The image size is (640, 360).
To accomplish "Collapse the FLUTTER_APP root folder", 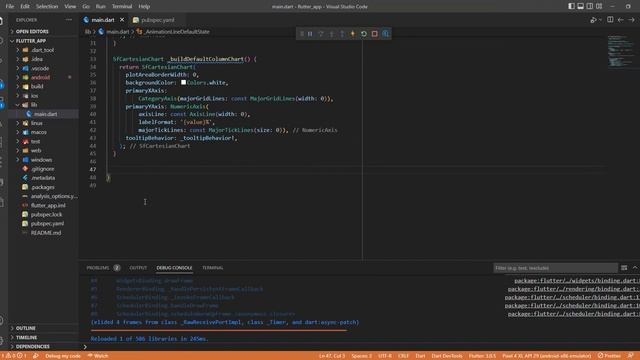I will point(31,41).
